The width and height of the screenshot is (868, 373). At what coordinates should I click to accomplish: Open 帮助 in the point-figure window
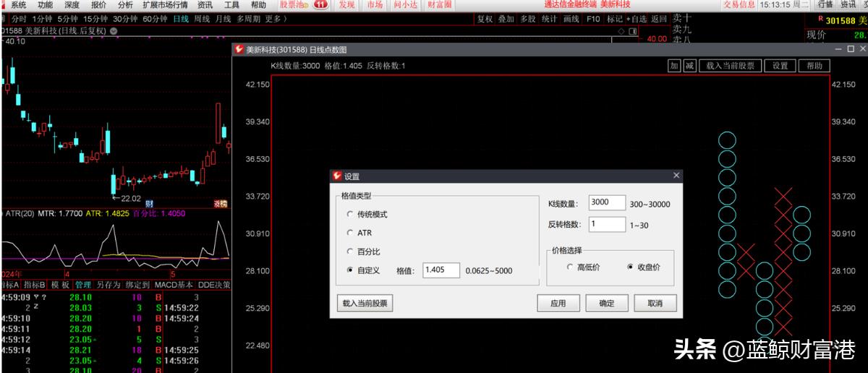coord(814,66)
